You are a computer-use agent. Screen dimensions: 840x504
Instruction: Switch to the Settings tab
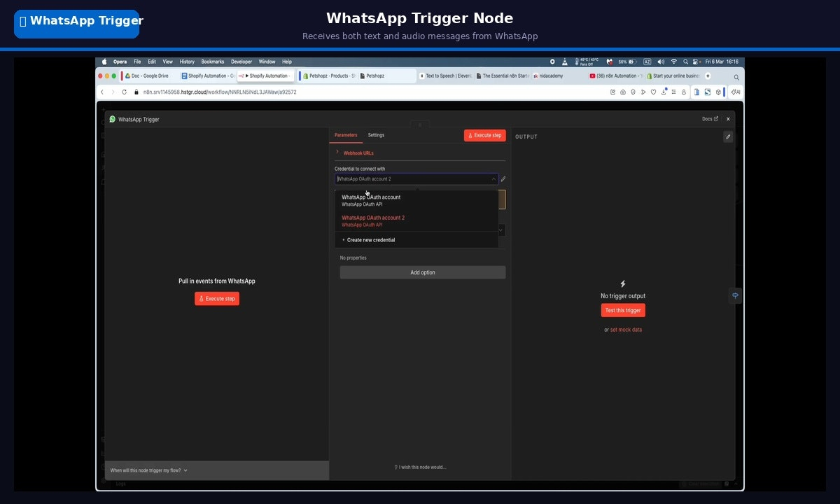376,135
